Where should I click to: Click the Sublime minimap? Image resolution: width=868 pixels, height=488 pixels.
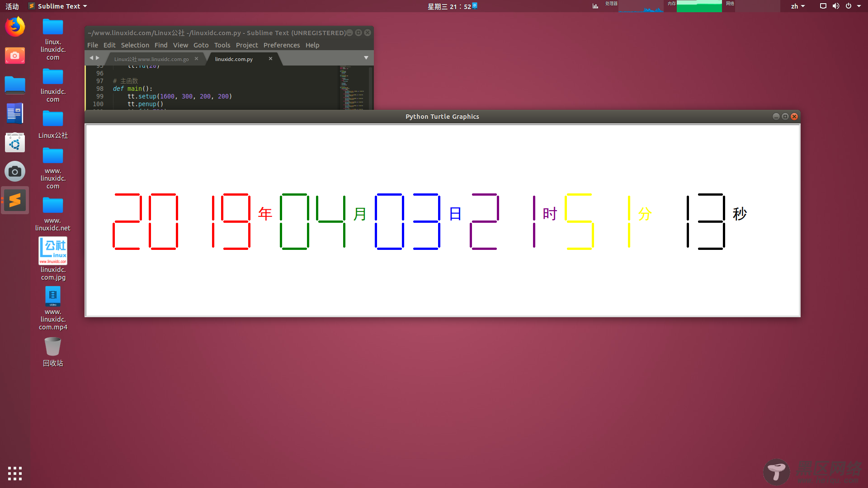(354, 88)
